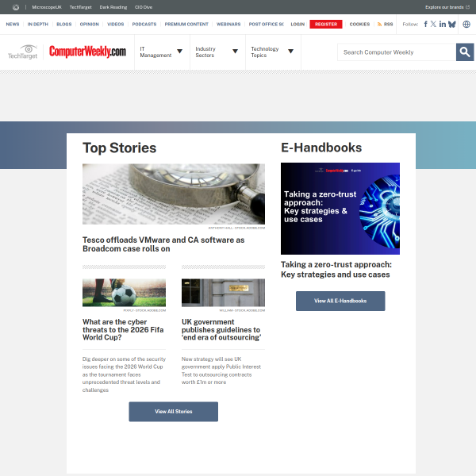This screenshot has width=476, height=476.
Task: Open the Blogs menu item
Action: [64, 25]
